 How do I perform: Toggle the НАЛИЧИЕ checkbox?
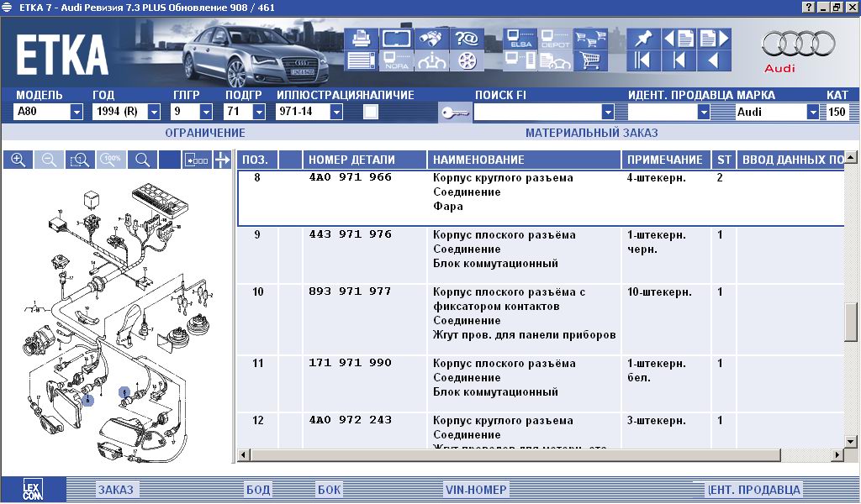pos(371,112)
